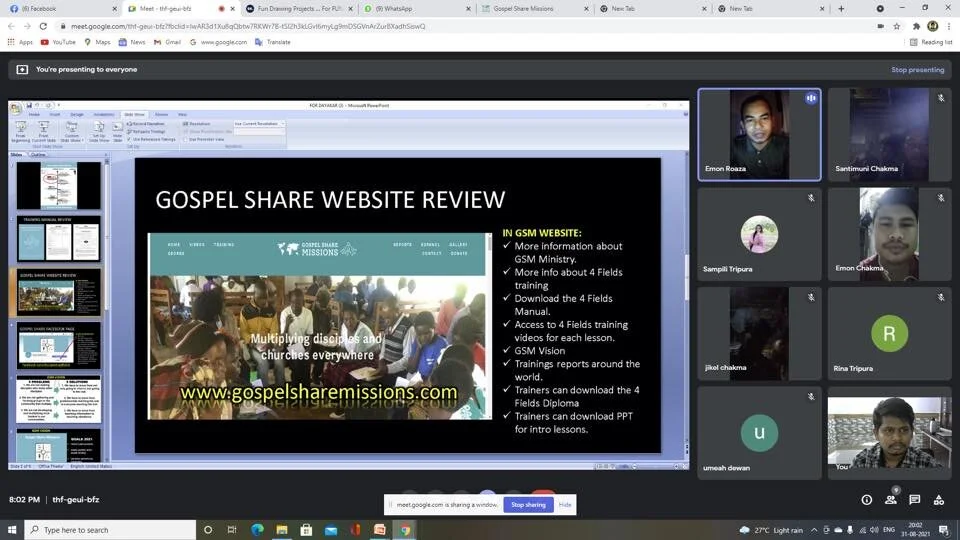
Task: Select Sampili Tripura participant tile
Action: click(759, 234)
